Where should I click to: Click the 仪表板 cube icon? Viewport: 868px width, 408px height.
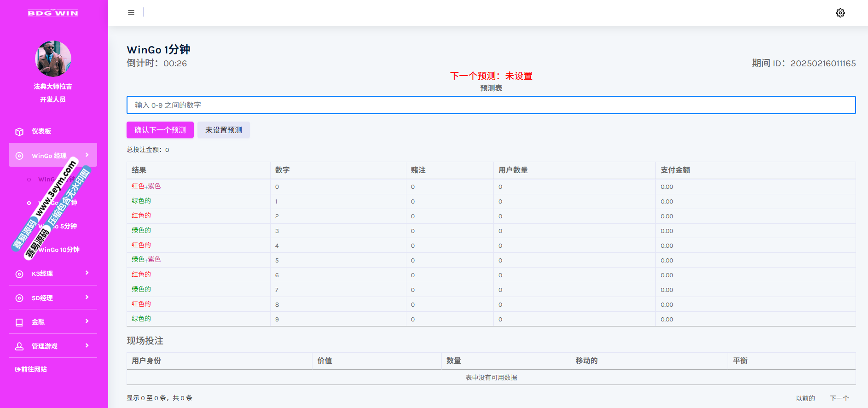tap(19, 132)
